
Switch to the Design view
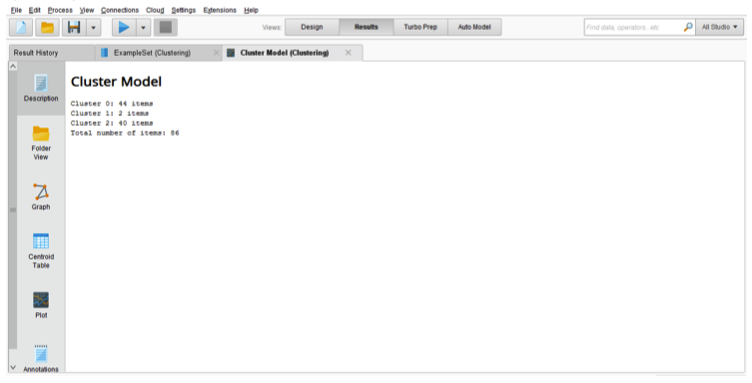click(x=312, y=27)
